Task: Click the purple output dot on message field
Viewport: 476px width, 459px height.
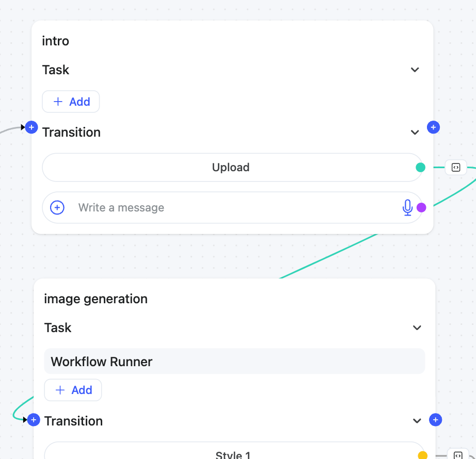Action: coord(421,208)
